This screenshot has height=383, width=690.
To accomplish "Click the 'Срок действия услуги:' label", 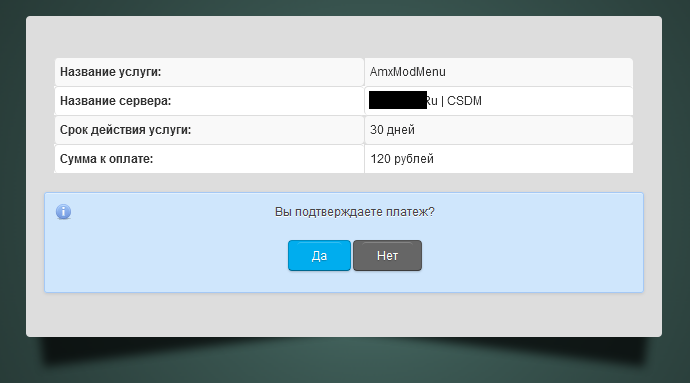I will pos(125,130).
